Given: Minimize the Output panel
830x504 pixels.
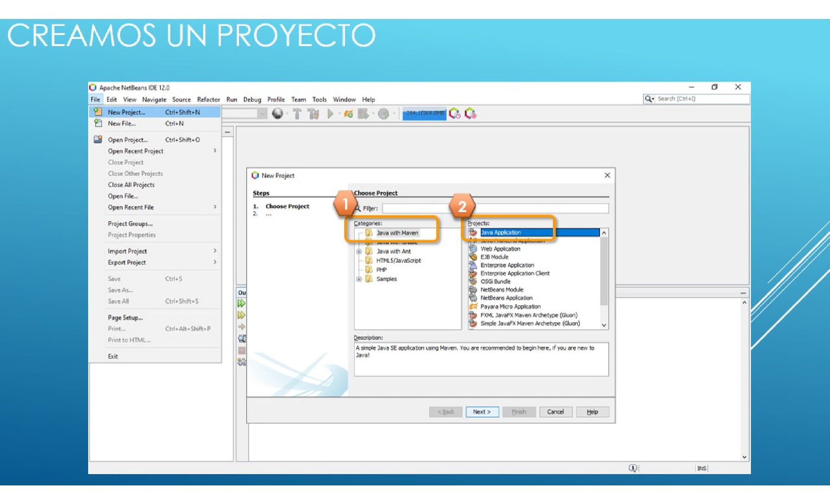Looking at the screenshot, I should [x=743, y=293].
